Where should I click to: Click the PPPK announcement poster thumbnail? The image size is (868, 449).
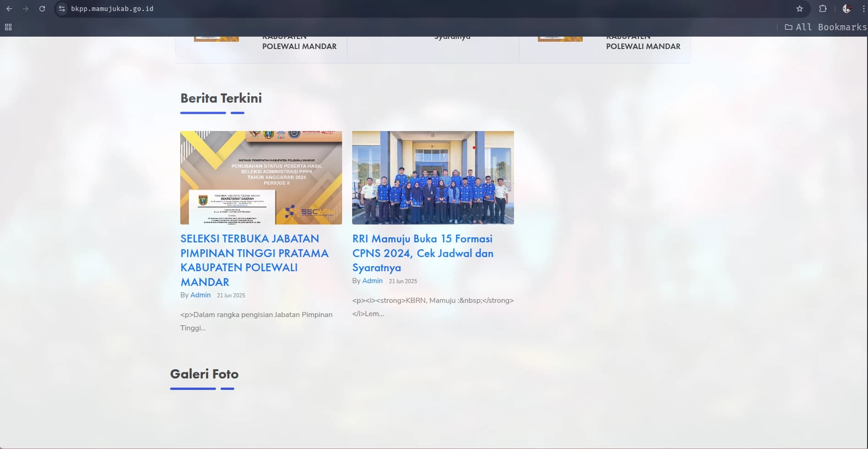pyautogui.click(x=261, y=178)
